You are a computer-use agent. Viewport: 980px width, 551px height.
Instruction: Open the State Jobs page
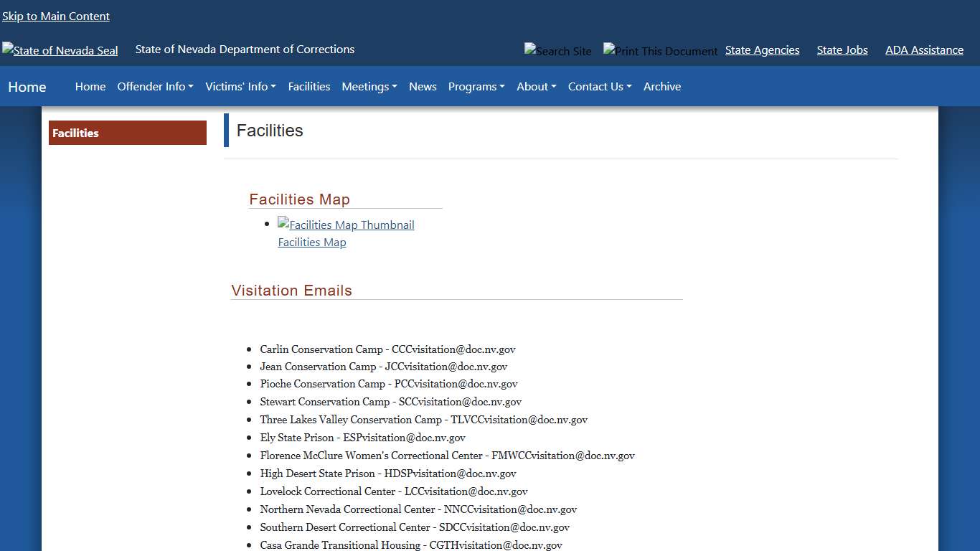click(x=842, y=50)
